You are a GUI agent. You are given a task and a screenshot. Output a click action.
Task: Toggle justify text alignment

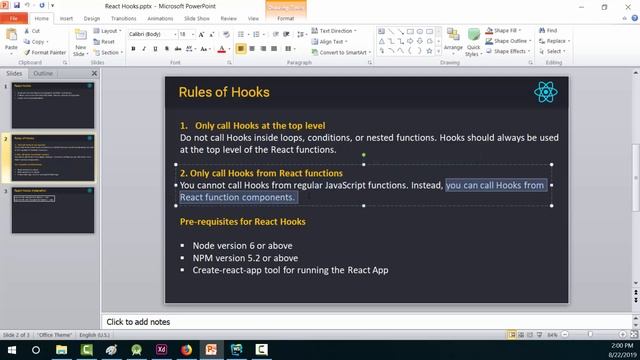(274, 49)
